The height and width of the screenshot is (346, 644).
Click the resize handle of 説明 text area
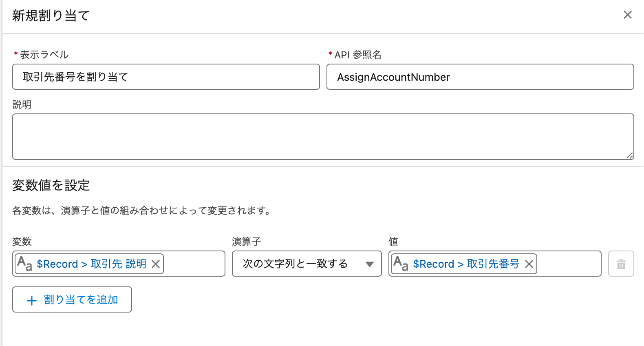point(630,155)
